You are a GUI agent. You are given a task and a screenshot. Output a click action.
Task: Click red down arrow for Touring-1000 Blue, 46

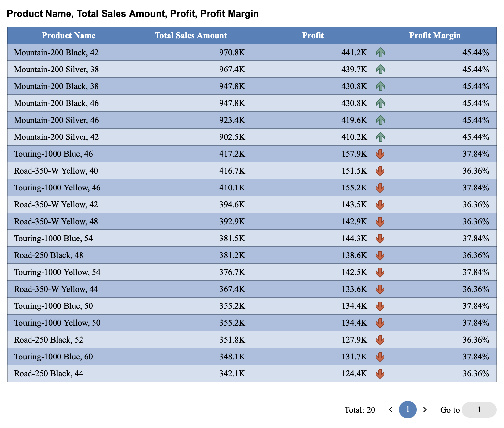[x=380, y=154]
